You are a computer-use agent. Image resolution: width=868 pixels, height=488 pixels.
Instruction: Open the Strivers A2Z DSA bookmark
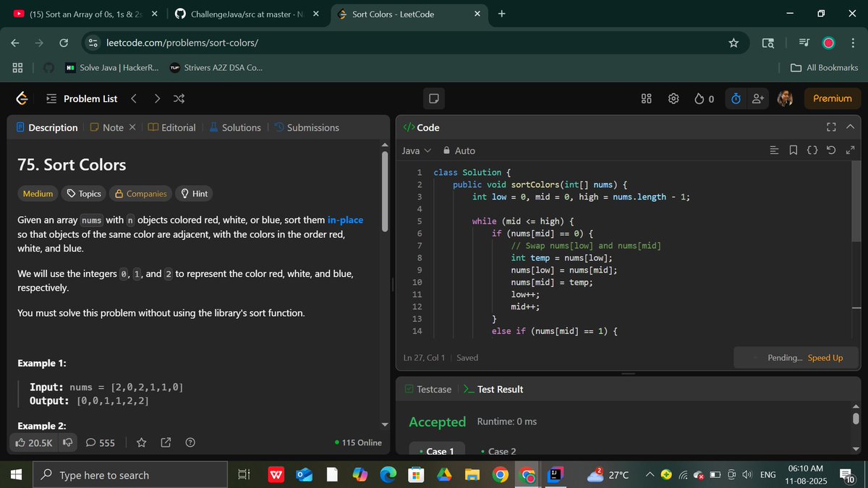216,68
